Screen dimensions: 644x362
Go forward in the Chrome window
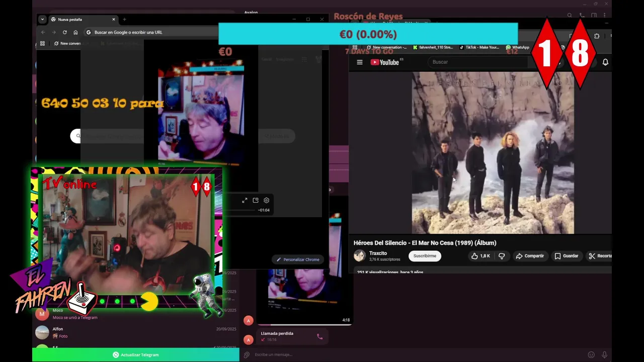[54, 32]
